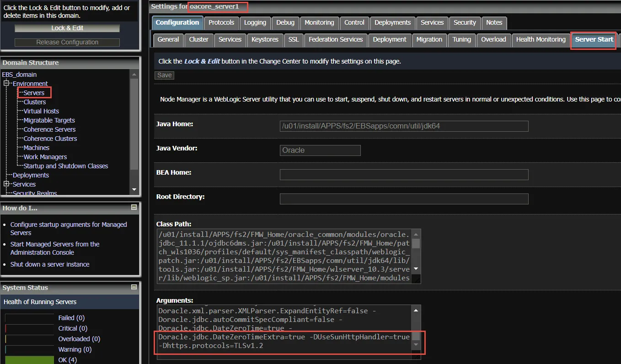Switch to the Protocols tab

(221, 22)
